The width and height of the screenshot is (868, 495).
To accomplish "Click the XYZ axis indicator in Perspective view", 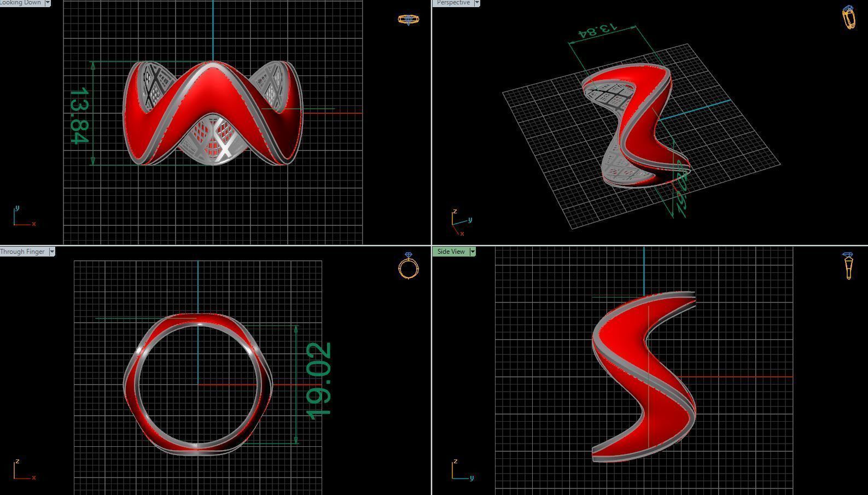I will (462, 223).
